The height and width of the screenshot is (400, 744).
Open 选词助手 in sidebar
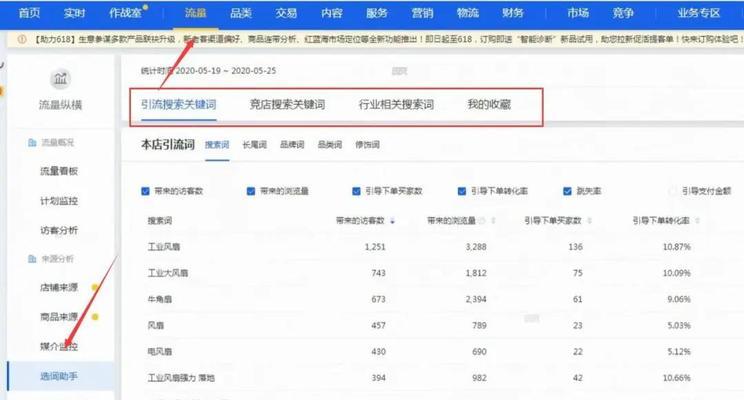click(59, 376)
